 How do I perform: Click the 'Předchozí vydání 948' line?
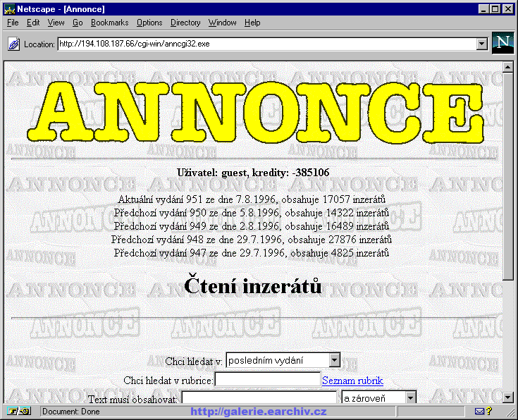(x=252, y=239)
